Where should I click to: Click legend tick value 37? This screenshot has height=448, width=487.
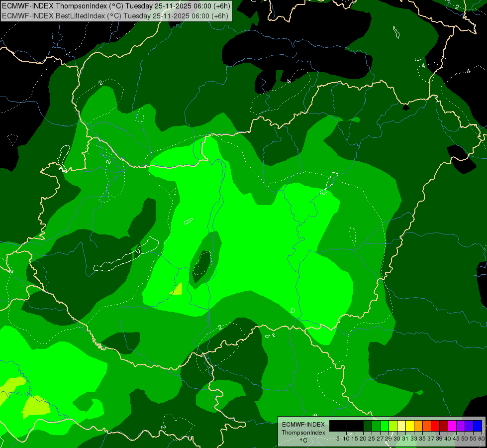coord(431,439)
